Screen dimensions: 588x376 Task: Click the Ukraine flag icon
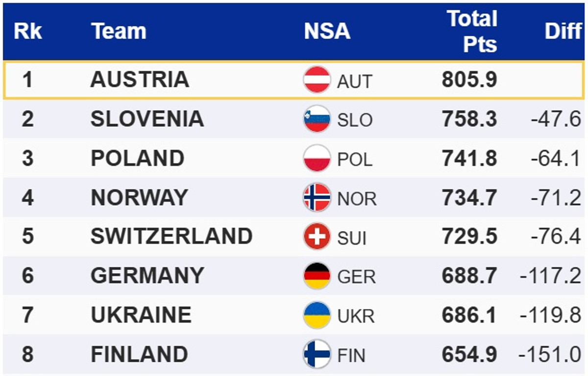coord(317,315)
